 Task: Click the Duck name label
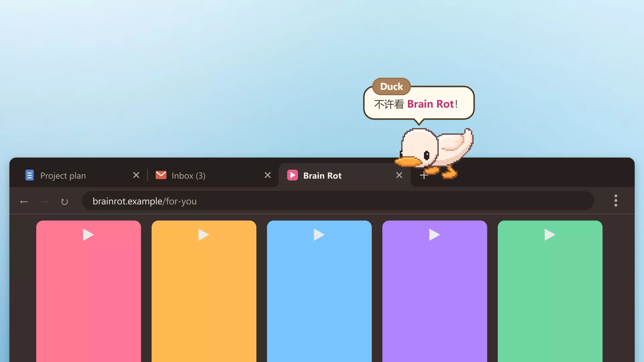391,86
